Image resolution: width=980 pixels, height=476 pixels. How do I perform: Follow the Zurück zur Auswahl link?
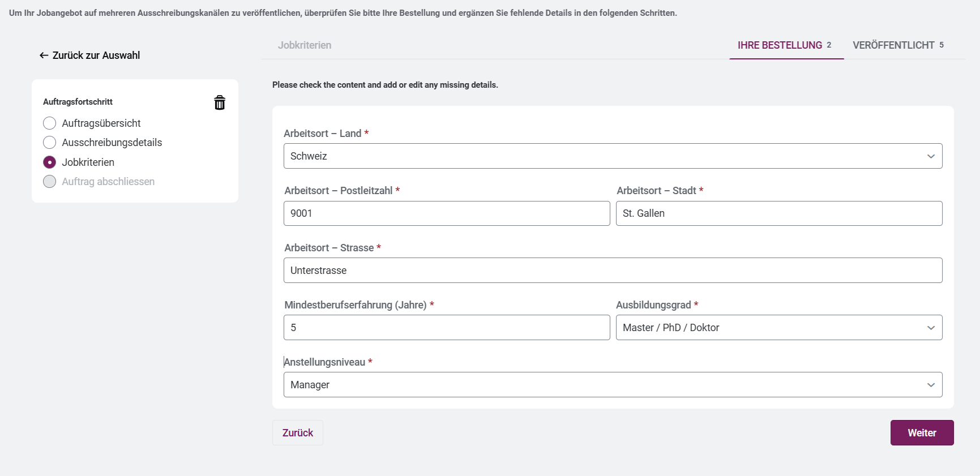tap(96, 55)
